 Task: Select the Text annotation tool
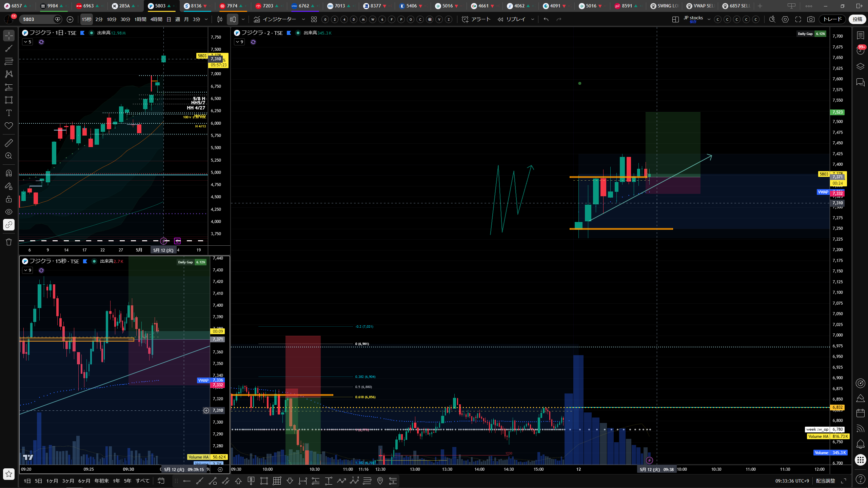coord(9,113)
